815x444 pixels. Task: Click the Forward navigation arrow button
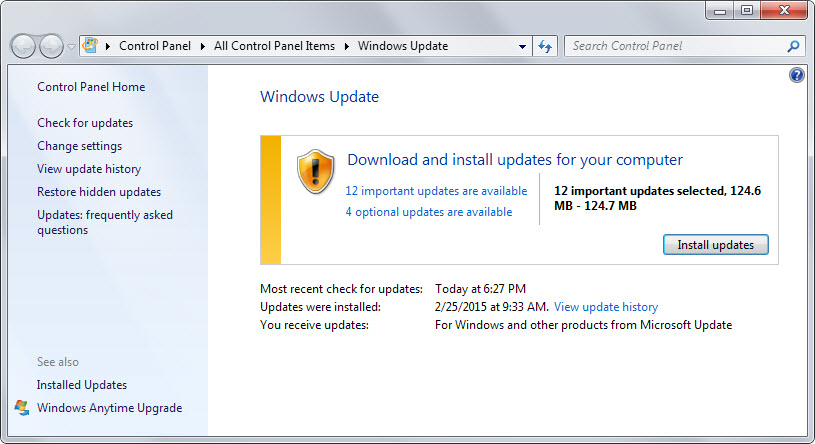click(51, 46)
